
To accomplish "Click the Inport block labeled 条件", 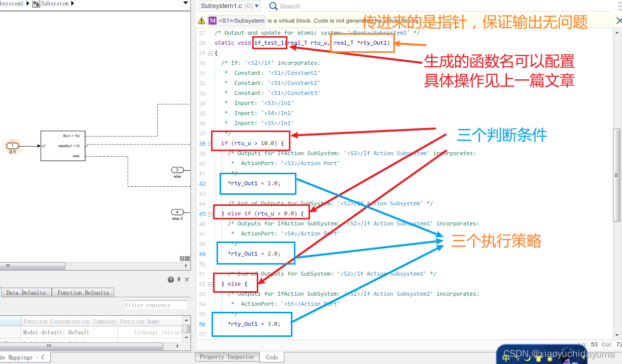I will (x=12, y=146).
